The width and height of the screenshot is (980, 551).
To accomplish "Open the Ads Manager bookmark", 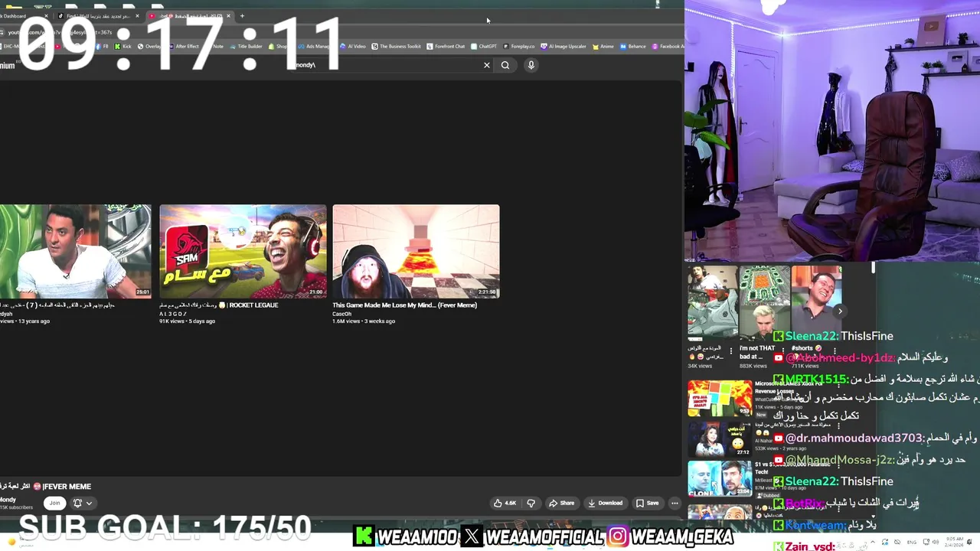I will (314, 46).
